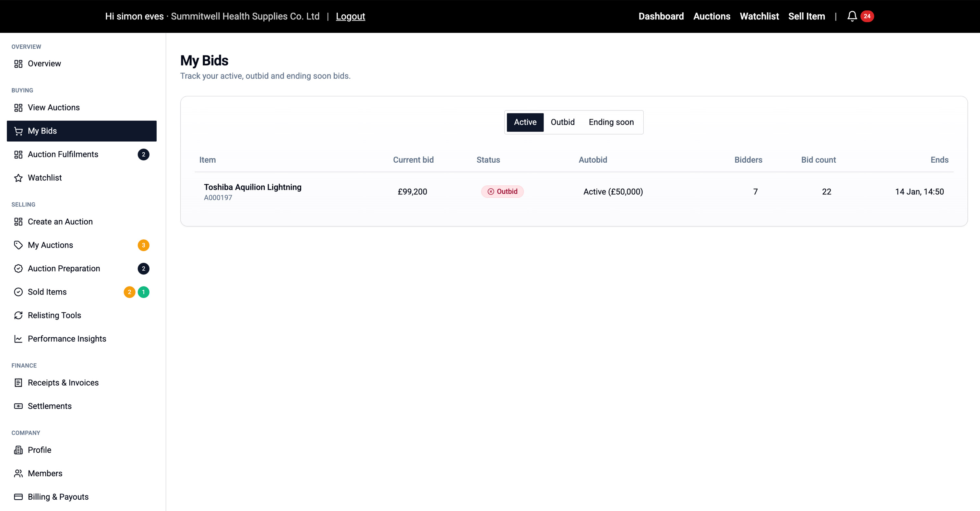Click the Receipts & Invoices document icon

tap(18, 382)
